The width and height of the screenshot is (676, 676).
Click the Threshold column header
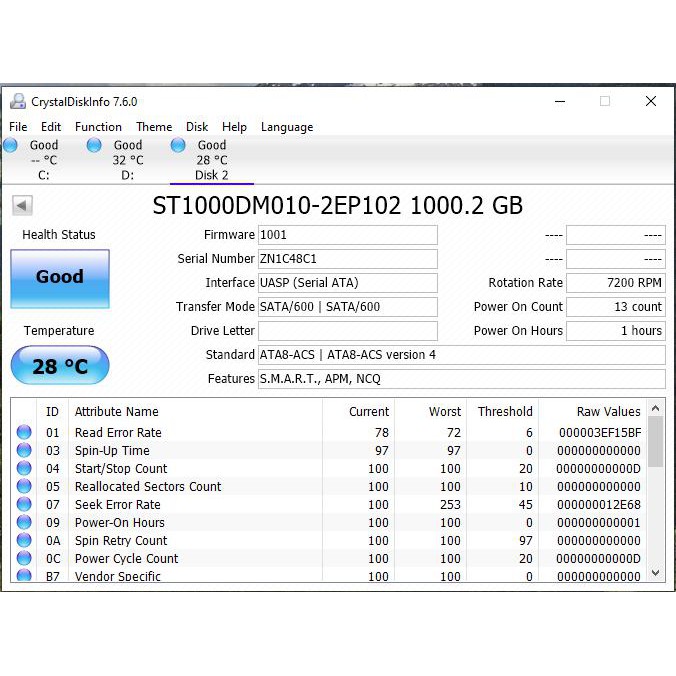[505, 411]
